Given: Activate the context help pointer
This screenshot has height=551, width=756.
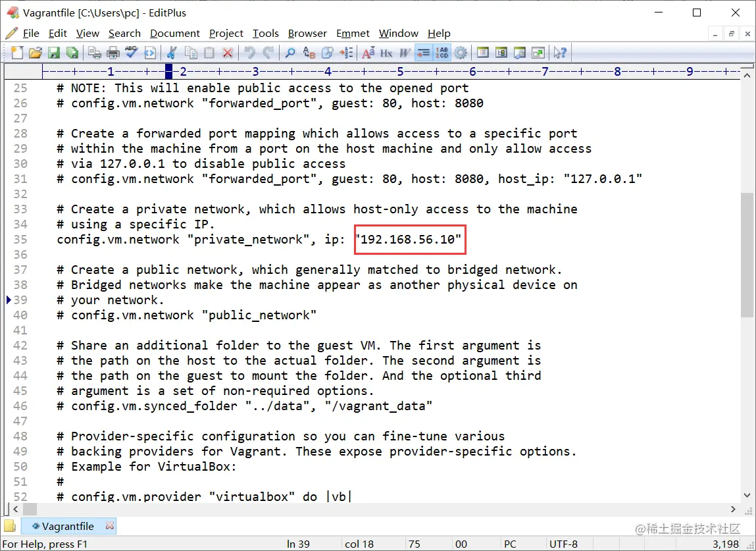Looking at the screenshot, I should click(x=560, y=53).
